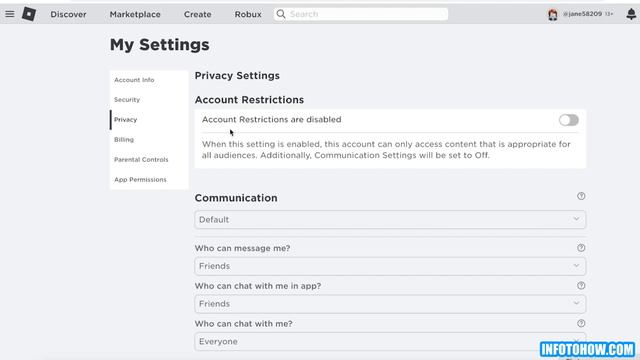This screenshot has height=360, width=640.
Task: Click the Roblox logo icon
Action: tap(29, 14)
